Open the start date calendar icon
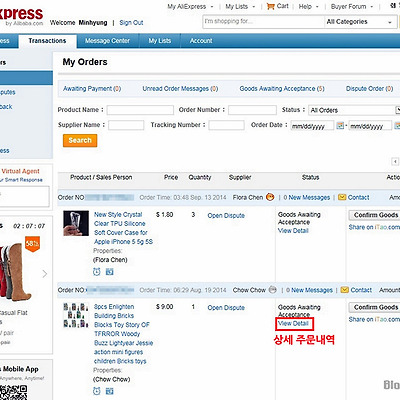 pos(340,125)
